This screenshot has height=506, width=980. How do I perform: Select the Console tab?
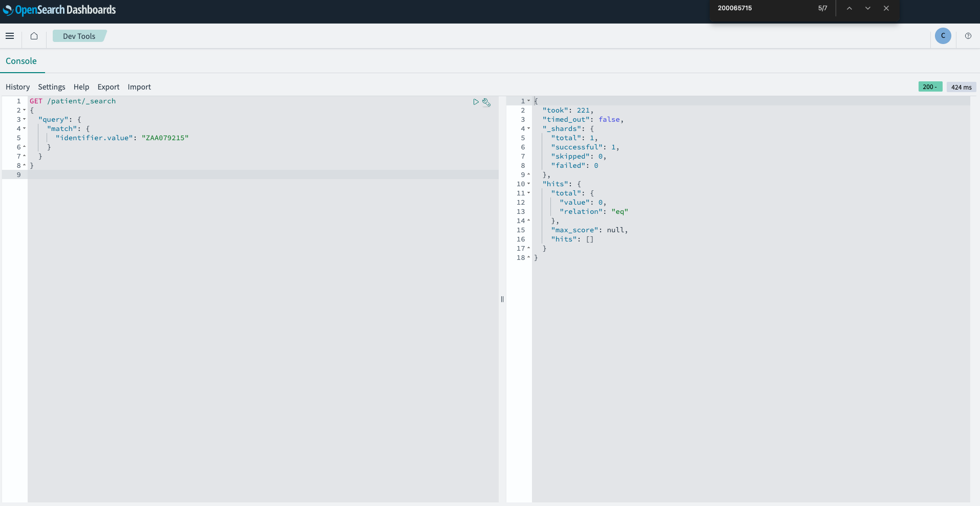(21, 61)
